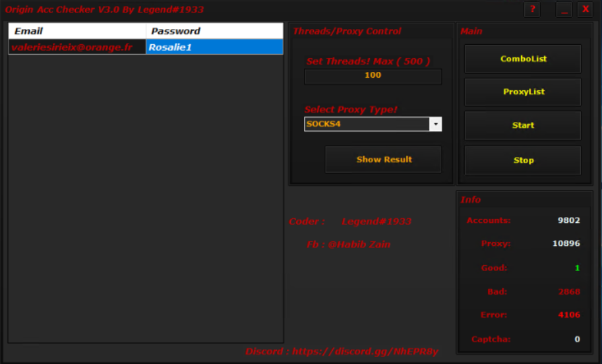The image size is (602, 364).
Task: Click the Accounts count 9802
Action: pyautogui.click(x=568, y=220)
